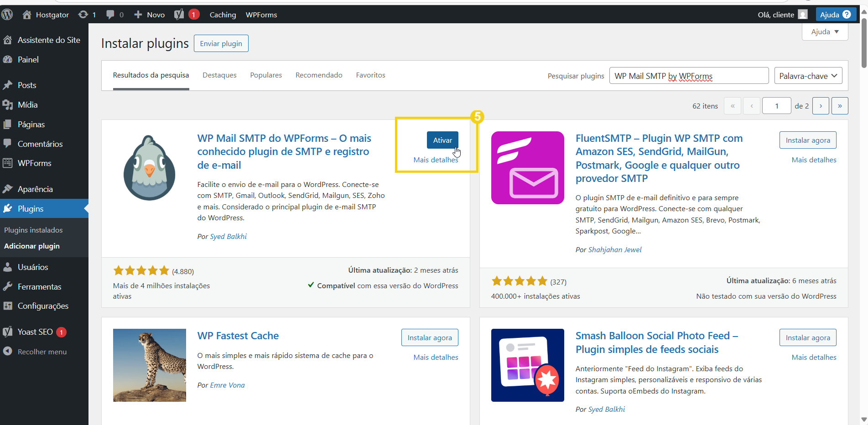868x425 pixels.
Task: Click the Smash Balloon plugin thumbnail
Action: pos(528,365)
